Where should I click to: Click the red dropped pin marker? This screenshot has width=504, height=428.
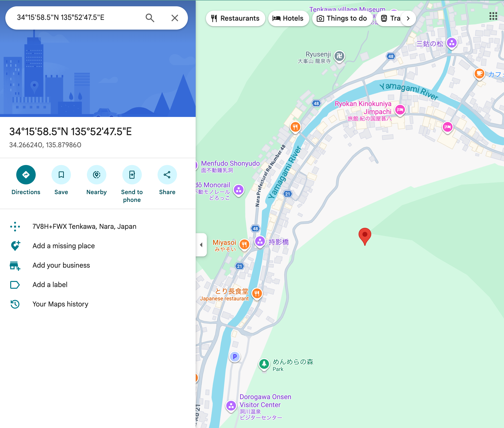(365, 237)
